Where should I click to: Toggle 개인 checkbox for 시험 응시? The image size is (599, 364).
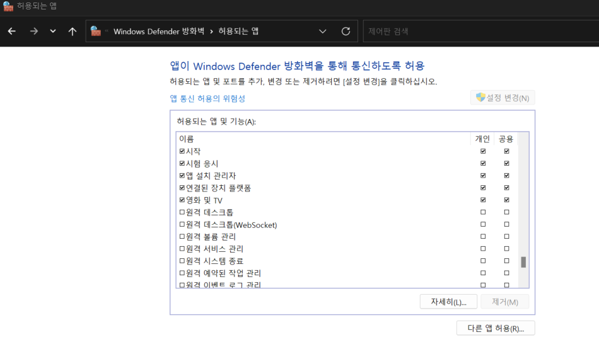pyautogui.click(x=483, y=163)
